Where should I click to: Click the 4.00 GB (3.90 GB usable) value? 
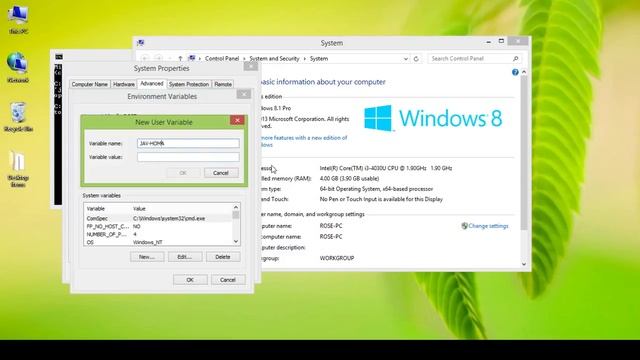coord(349,178)
